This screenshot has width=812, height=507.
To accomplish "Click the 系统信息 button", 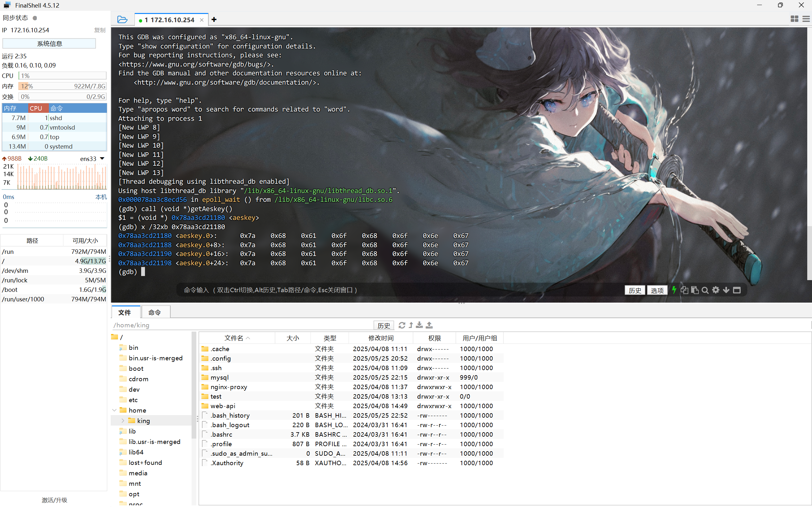I will point(49,44).
